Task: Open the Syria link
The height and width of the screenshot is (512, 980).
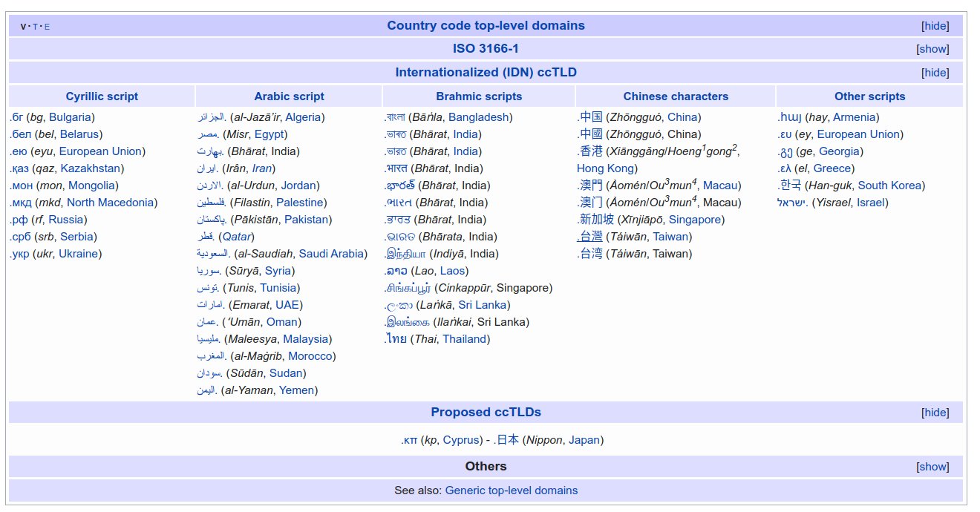Action: click(x=278, y=271)
